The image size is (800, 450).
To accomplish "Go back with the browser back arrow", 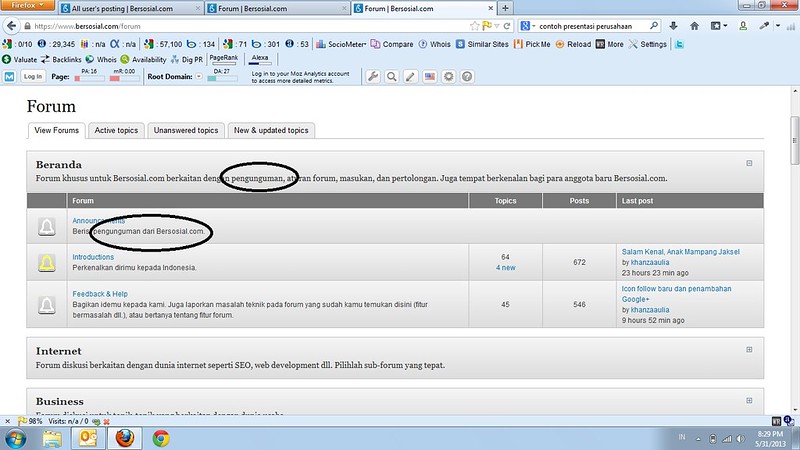I will [x=11, y=26].
